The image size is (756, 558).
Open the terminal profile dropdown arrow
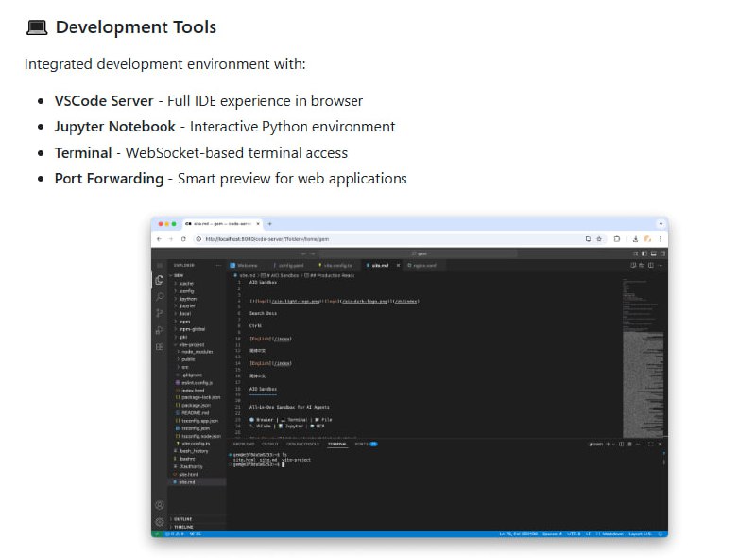click(614, 444)
